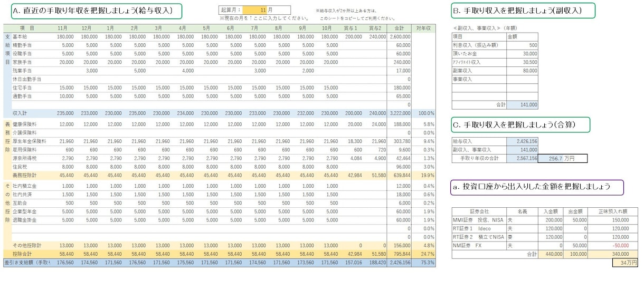Select the 303,780 pension total cell

[400, 141]
